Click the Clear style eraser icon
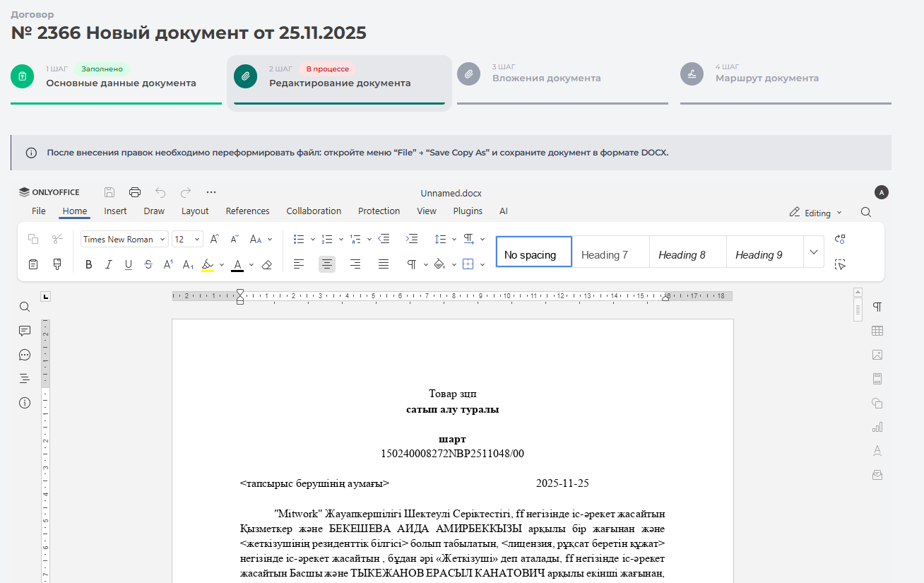The image size is (924, 583). (x=266, y=264)
